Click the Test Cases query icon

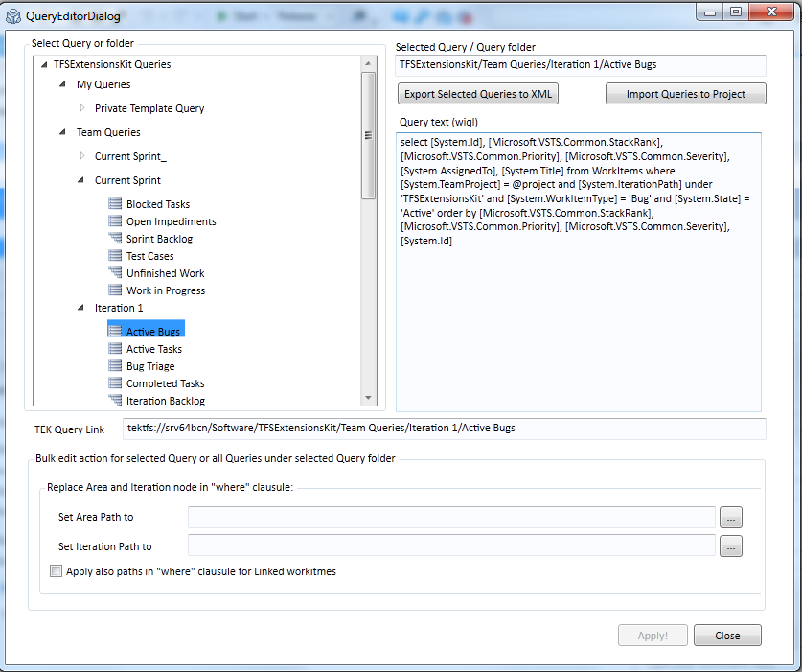point(115,256)
